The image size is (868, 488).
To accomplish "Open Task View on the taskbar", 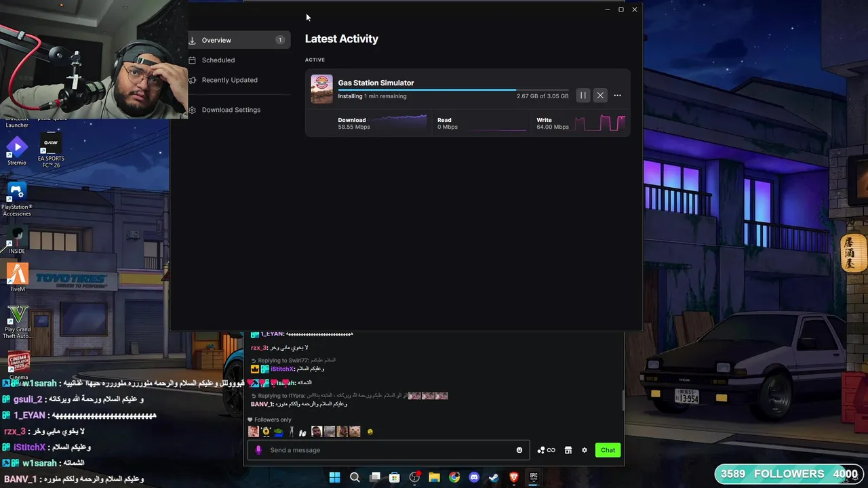I will 374,477.
